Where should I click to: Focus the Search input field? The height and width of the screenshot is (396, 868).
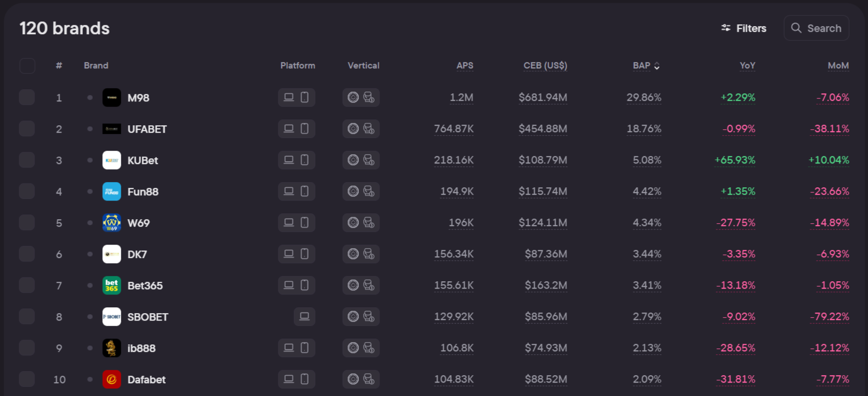click(824, 28)
